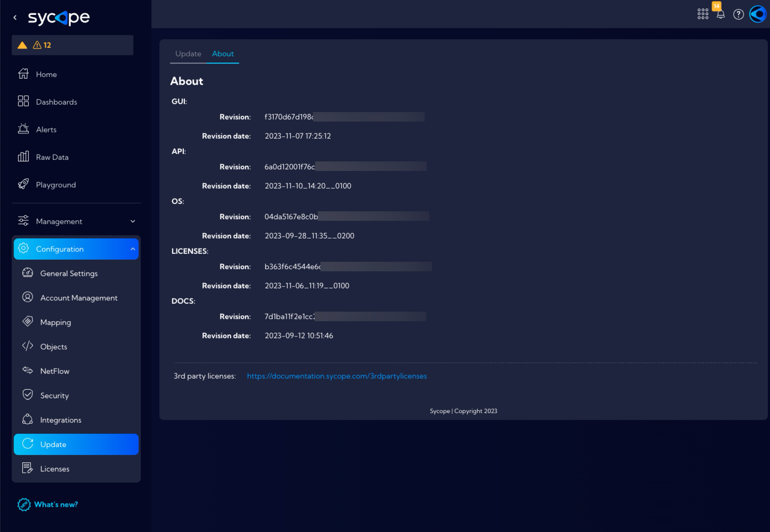Open the notifications bell
The image size is (770, 532).
click(x=721, y=15)
